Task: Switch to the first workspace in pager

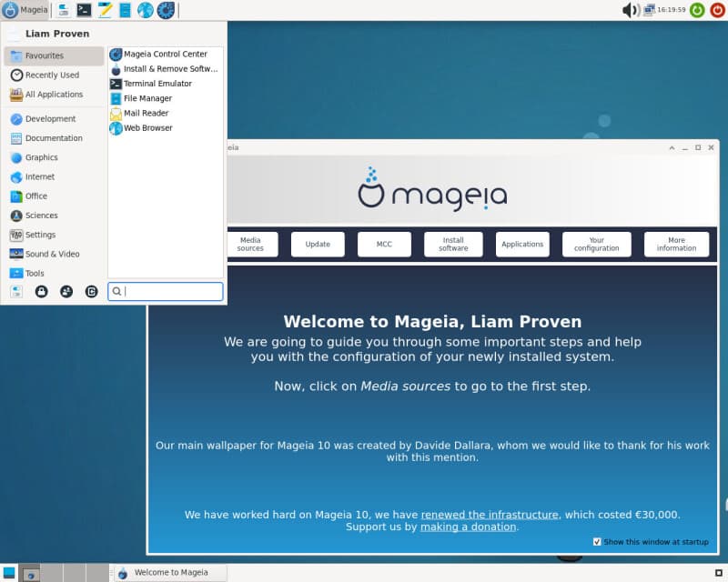Action: pyautogui.click(x=29, y=573)
